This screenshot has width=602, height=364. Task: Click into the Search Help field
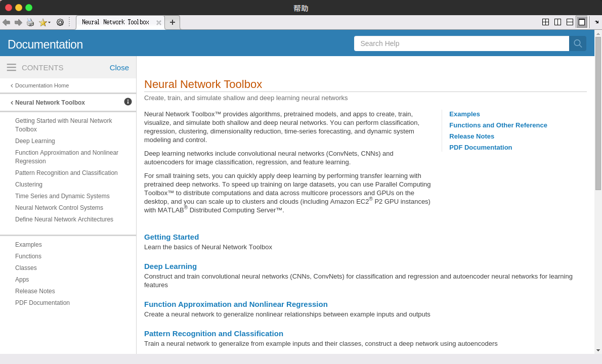point(461,43)
